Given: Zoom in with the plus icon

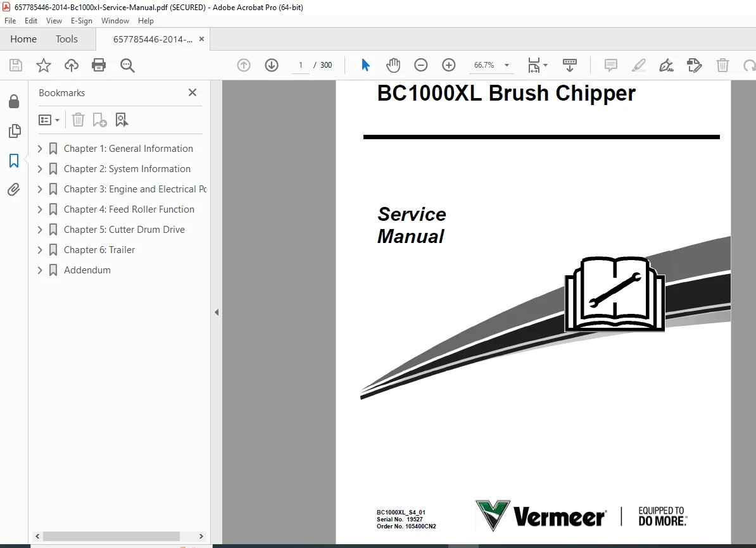Looking at the screenshot, I should point(449,65).
